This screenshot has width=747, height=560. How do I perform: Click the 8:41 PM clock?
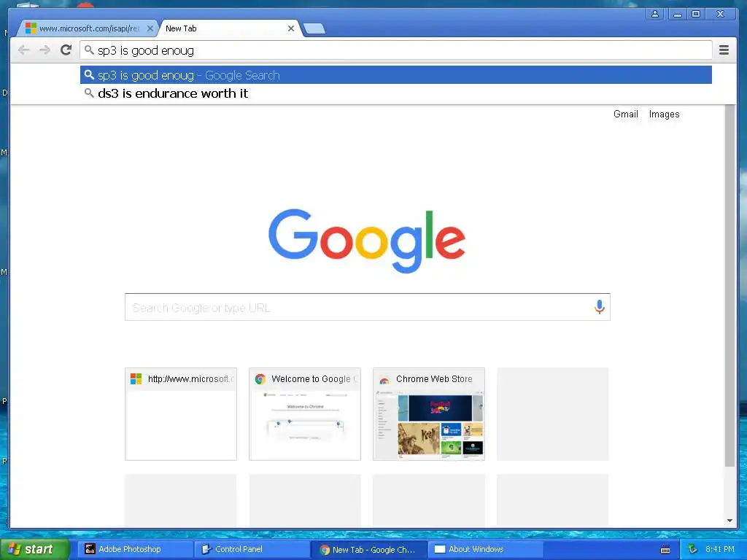[720, 550]
